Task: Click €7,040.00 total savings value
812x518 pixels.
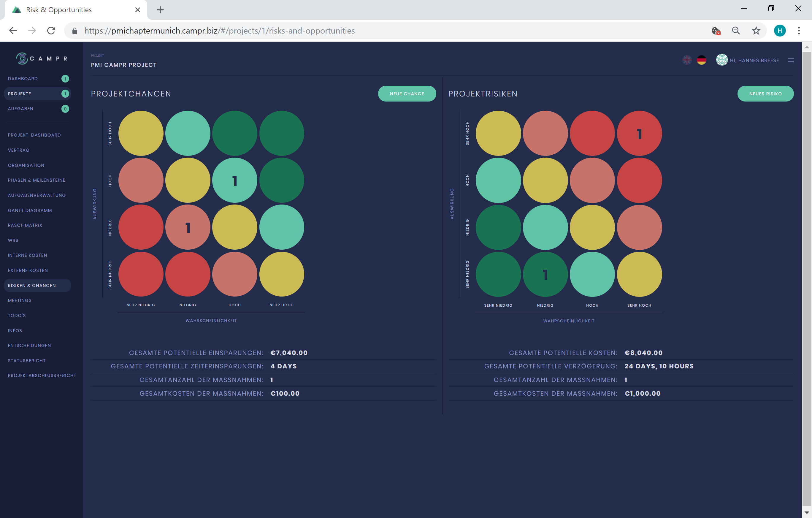Action: [289, 353]
